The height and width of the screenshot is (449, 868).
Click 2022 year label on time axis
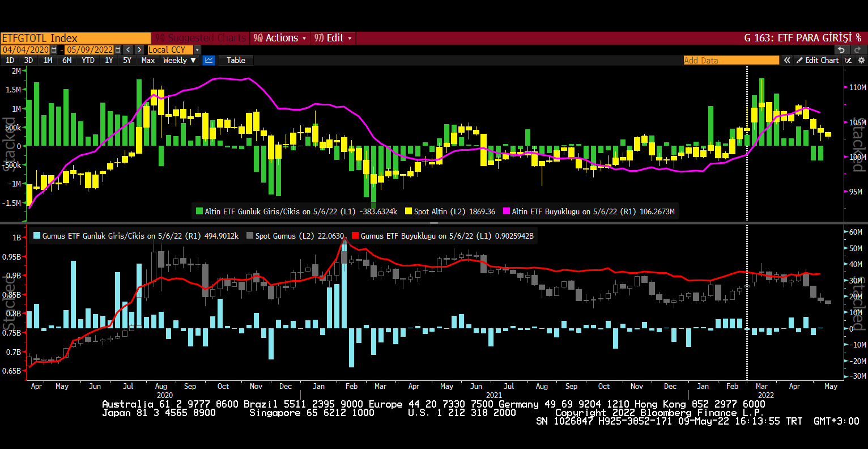(x=765, y=395)
